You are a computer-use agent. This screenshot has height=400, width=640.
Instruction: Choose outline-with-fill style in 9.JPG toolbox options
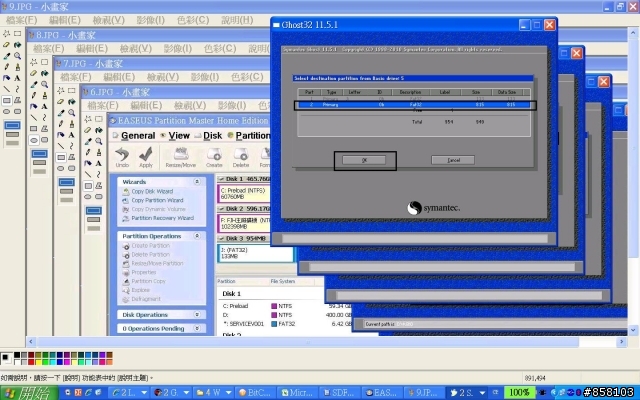coord(12,134)
